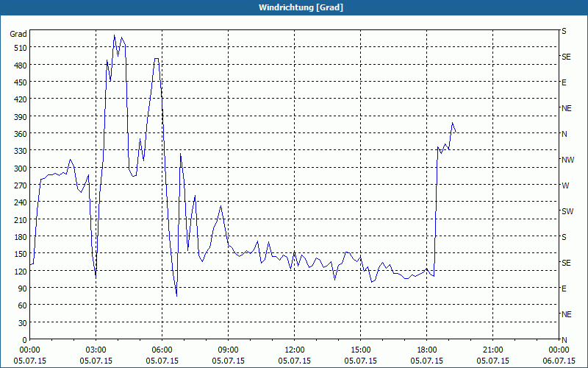This screenshot has width=588, height=368.
Task: Click the y-axis value 60
Action: [23, 305]
